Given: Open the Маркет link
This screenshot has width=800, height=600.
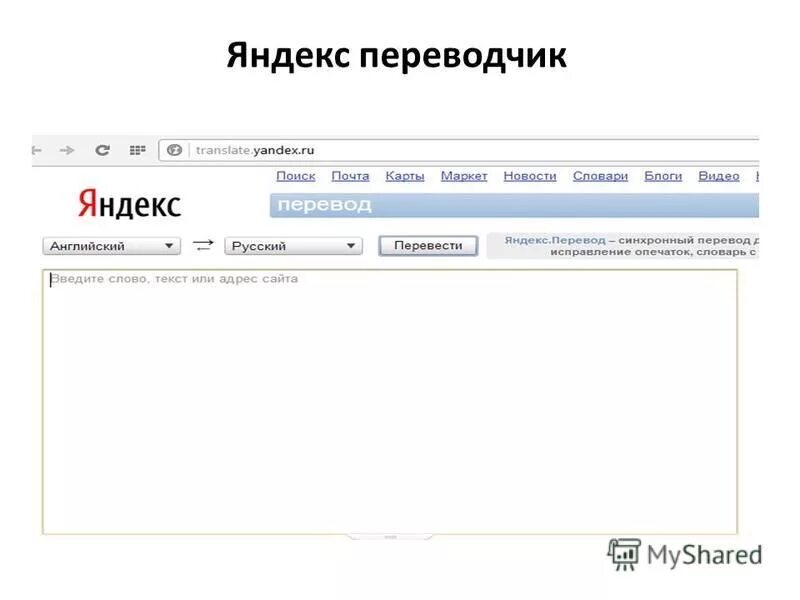Looking at the screenshot, I should pos(464,176).
